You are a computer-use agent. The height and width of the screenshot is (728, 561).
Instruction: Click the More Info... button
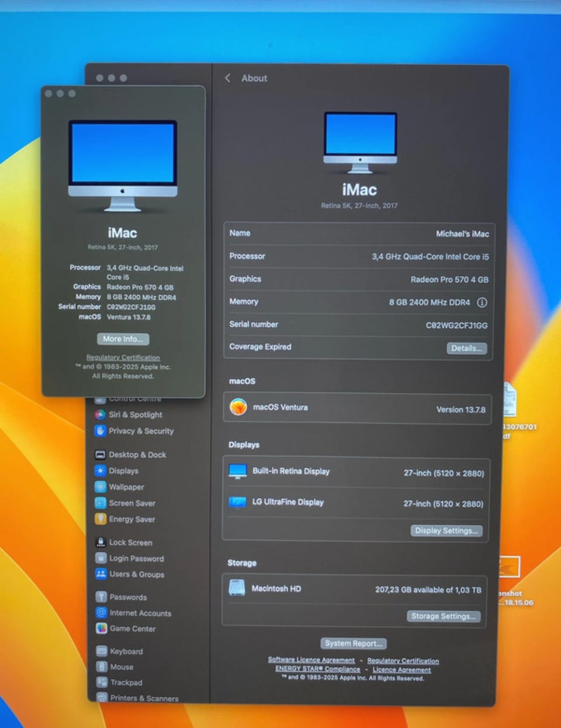pos(123,339)
